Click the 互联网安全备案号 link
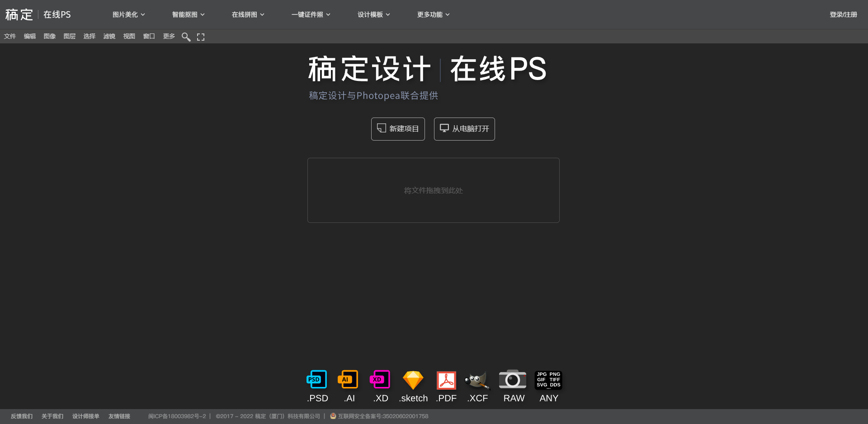Viewport: 868px width, 424px height. tap(383, 416)
